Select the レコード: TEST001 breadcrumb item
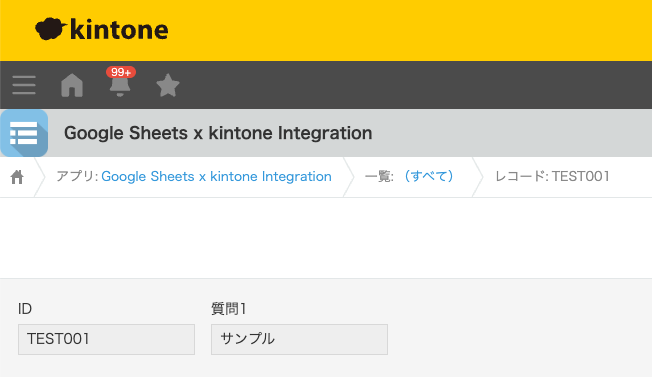Image resolution: width=652 pixels, height=377 pixels. 552,176
